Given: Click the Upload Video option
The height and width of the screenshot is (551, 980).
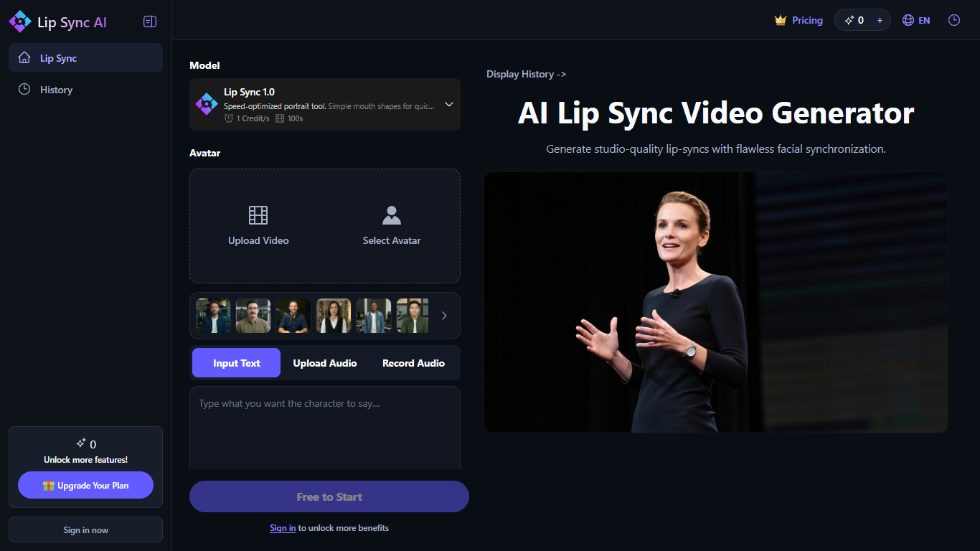Looking at the screenshot, I should pos(258,226).
